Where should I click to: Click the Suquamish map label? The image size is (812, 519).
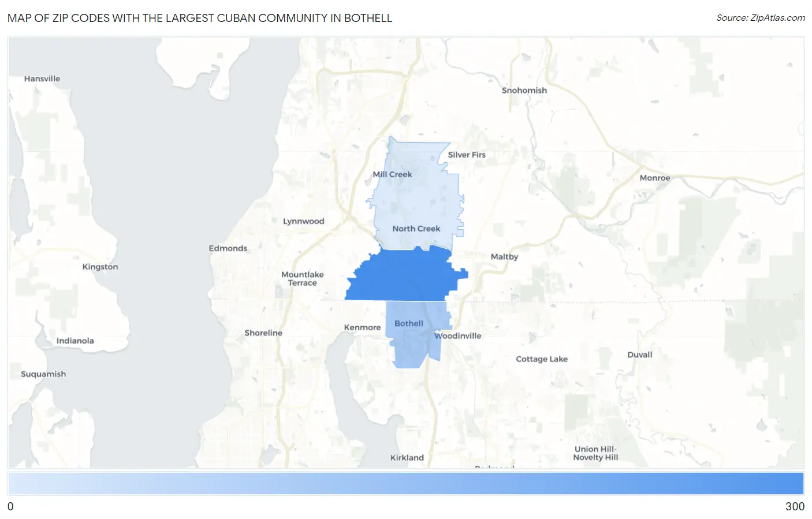(x=43, y=374)
